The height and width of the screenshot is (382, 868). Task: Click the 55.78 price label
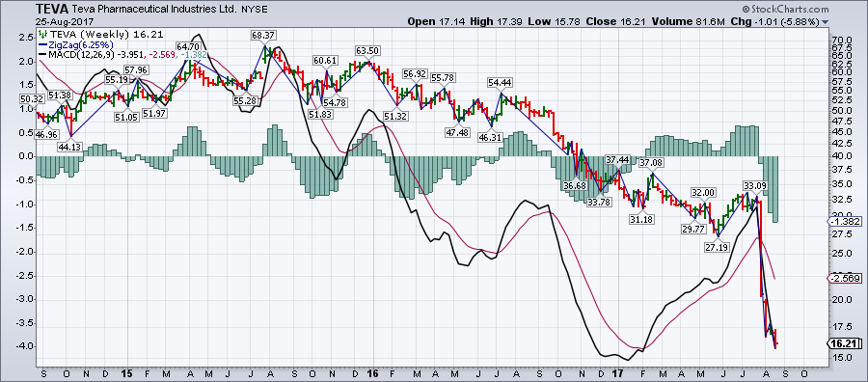point(443,78)
